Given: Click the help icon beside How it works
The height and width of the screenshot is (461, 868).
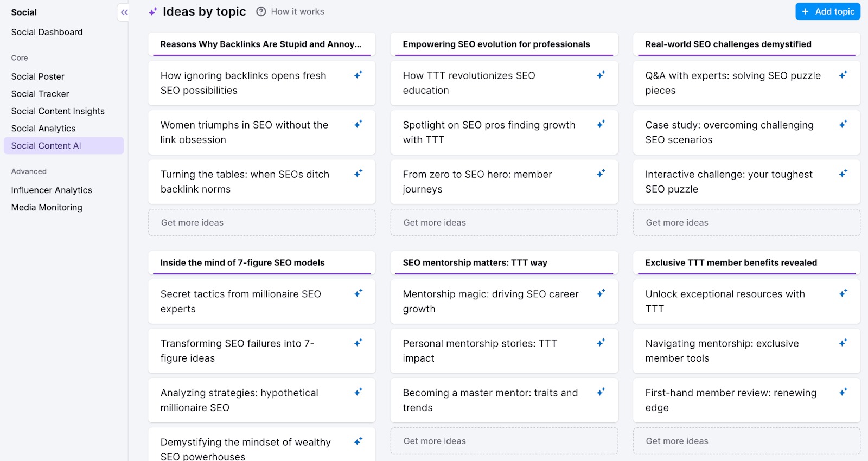Looking at the screenshot, I should point(261,11).
